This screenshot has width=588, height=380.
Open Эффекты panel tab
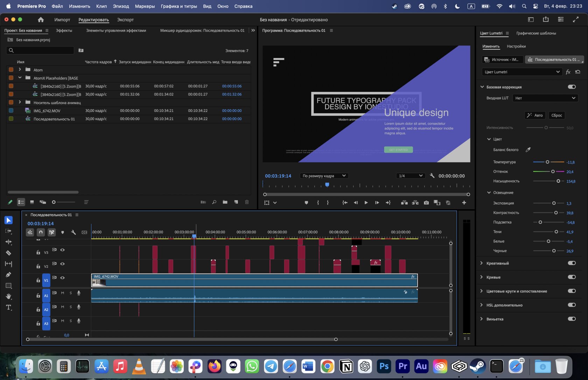click(64, 30)
